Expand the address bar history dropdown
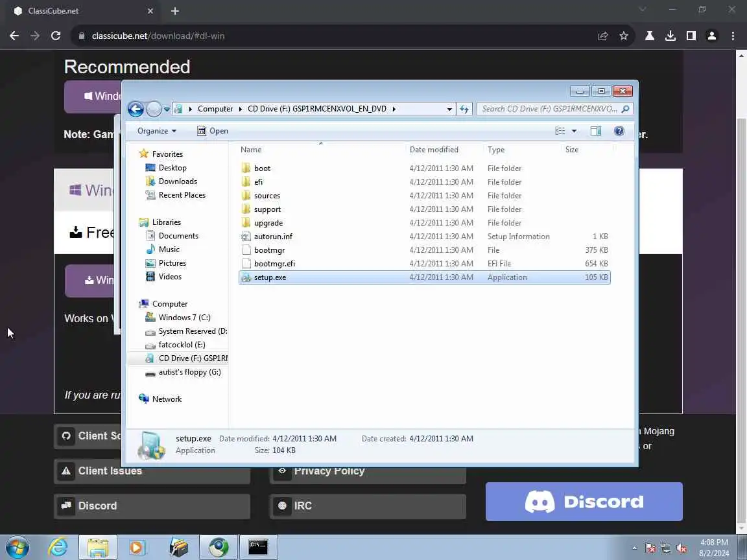 [449, 109]
